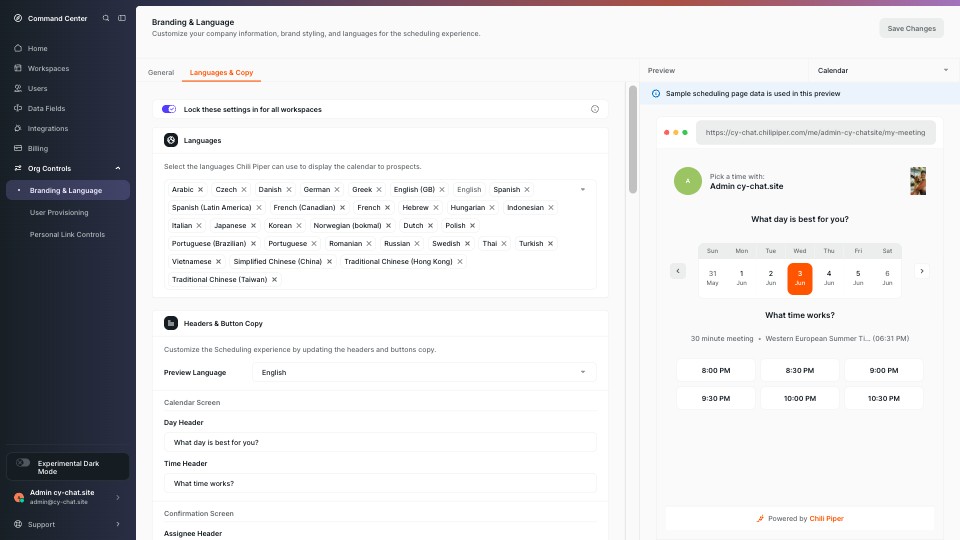Click the info icon beside lock settings

click(594, 109)
